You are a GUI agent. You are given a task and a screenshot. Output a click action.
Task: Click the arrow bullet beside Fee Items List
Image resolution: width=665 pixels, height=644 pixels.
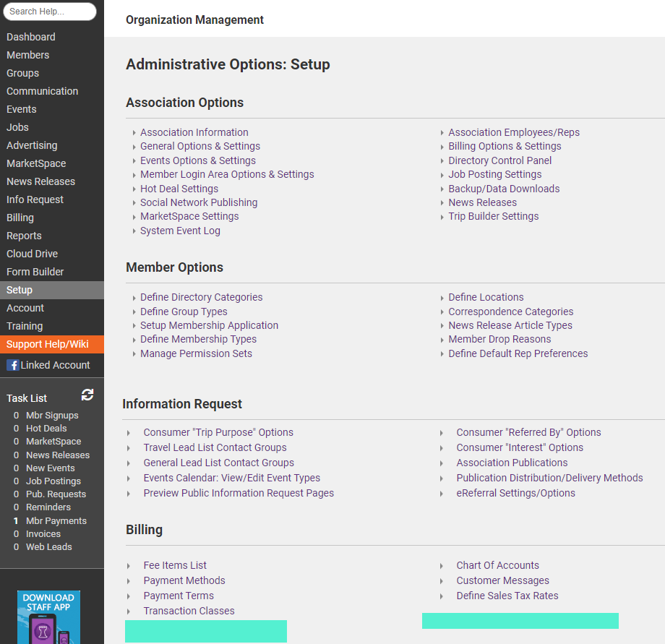pyautogui.click(x=129, y=566)
